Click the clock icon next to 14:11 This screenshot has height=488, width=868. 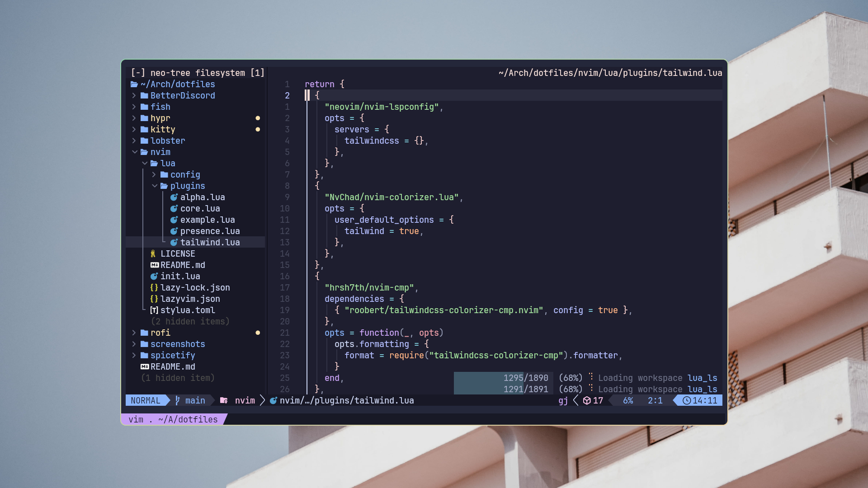click(x=686, y=400)
